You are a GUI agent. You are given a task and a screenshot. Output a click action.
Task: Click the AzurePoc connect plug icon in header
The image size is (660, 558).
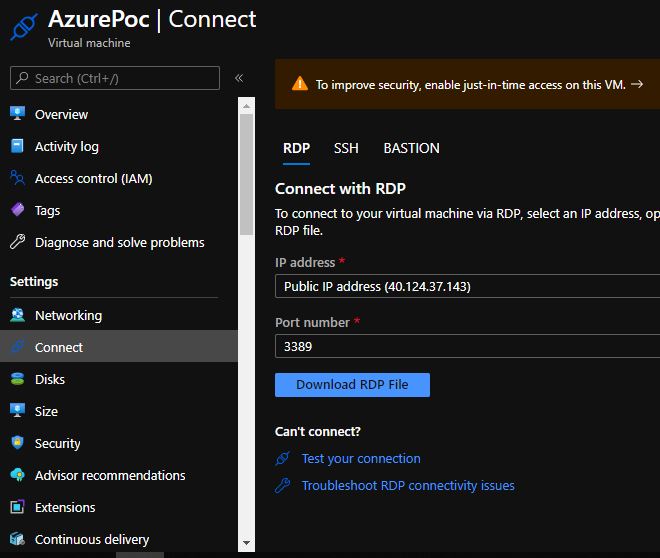coord(24,27)
